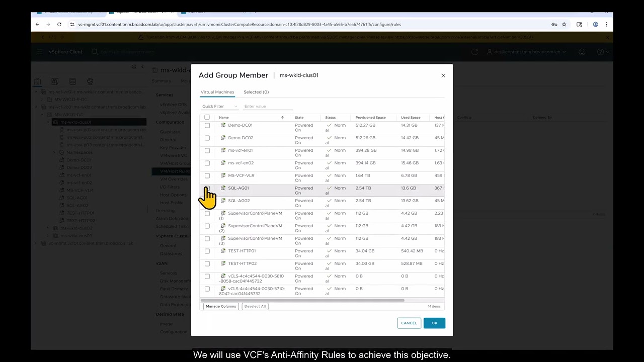Reload the browser page
Viewport: 644px width, 362px height.
click(59, 24)
